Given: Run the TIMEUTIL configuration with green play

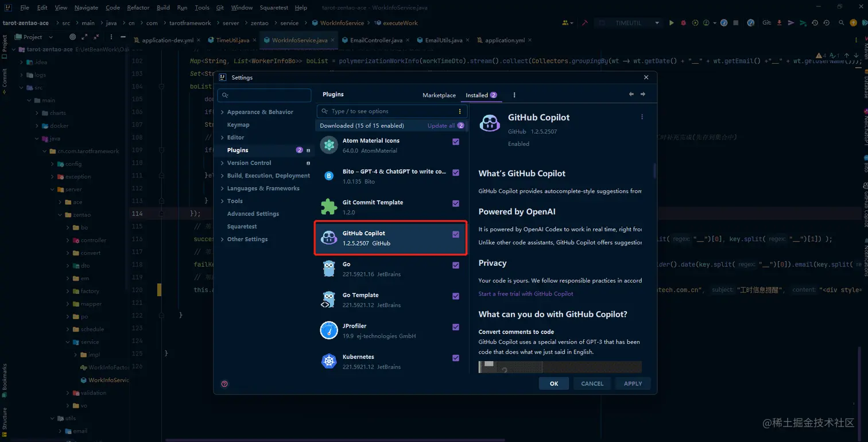Looking at the screenshot, I should tap(671, 23).
